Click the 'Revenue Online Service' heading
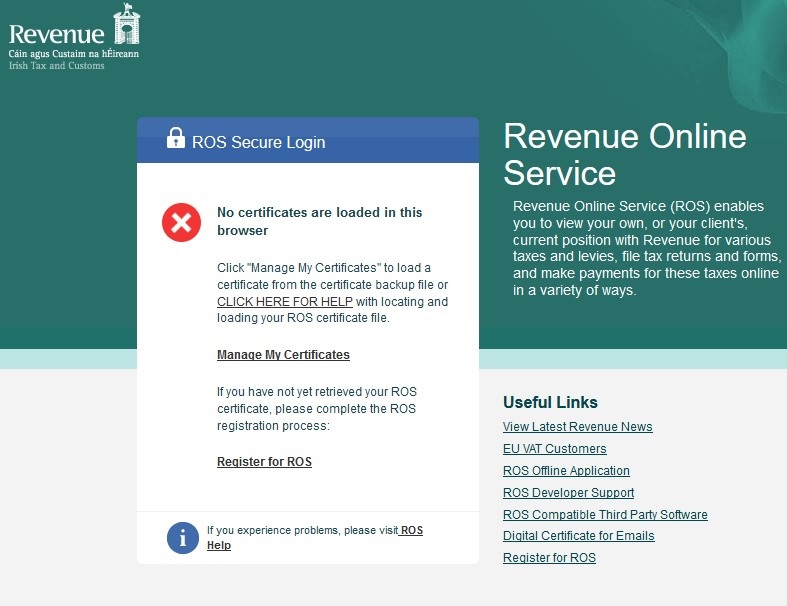 tap(625, 154)
